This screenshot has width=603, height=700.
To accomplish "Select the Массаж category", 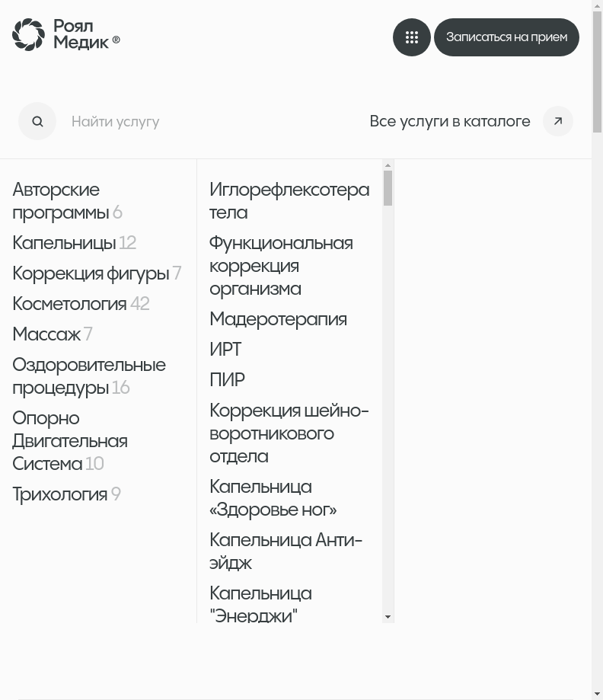I will point(46,334).
